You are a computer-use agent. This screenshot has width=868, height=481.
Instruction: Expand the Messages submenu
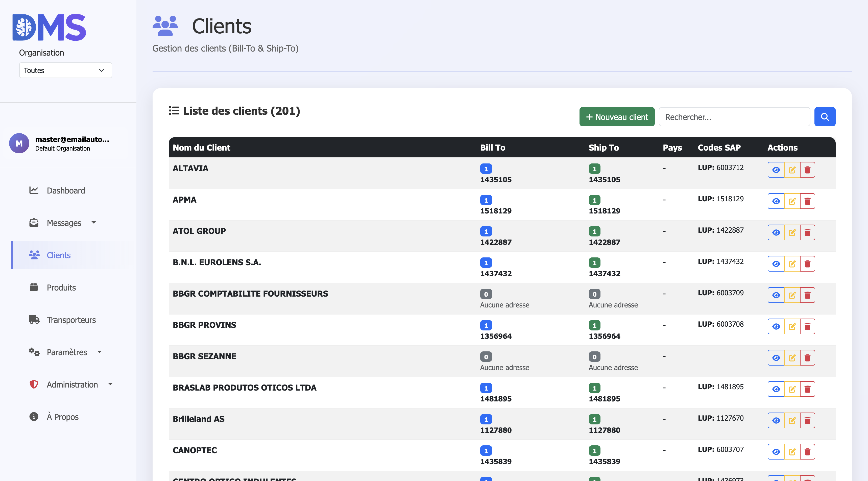63,223
